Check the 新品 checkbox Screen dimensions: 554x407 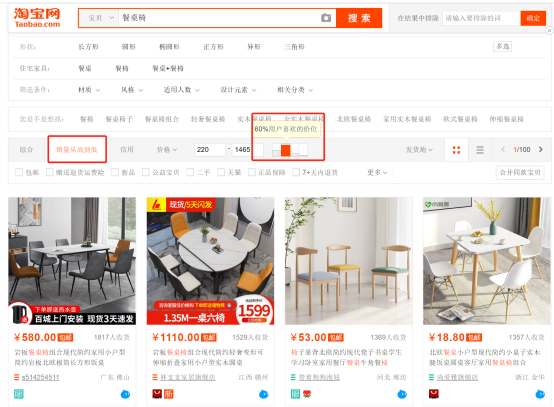pyautogui.click(x=115, y=172)
